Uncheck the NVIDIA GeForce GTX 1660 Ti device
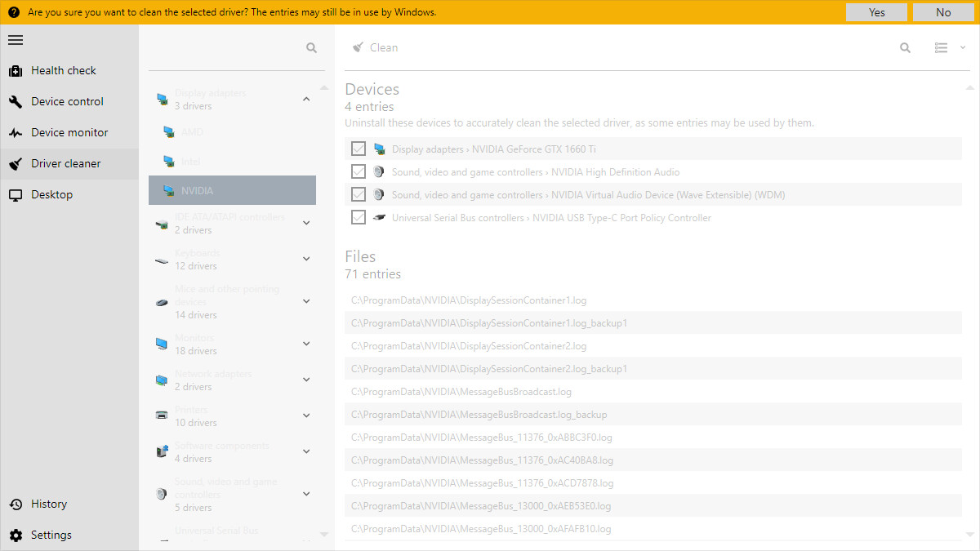980x551 pixels. point(358,149)
